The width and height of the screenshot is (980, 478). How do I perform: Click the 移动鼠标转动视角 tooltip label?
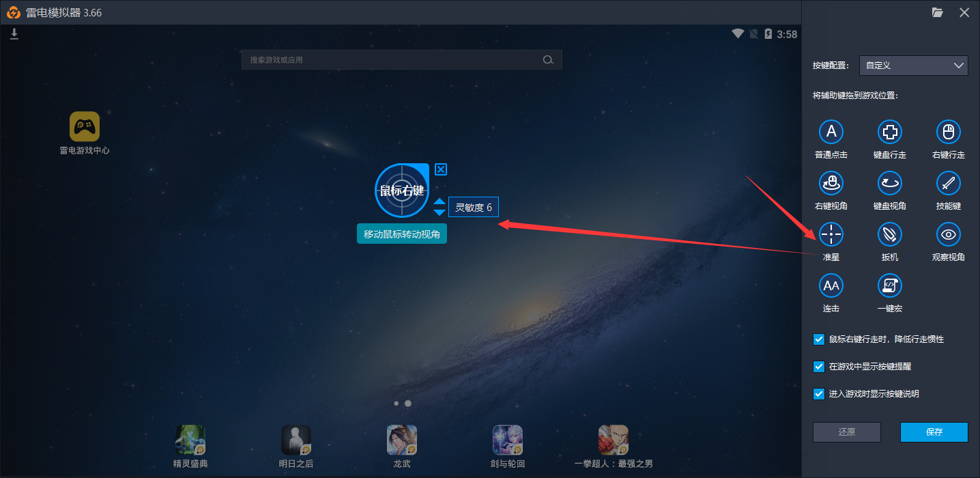click(x=402, y=234)
